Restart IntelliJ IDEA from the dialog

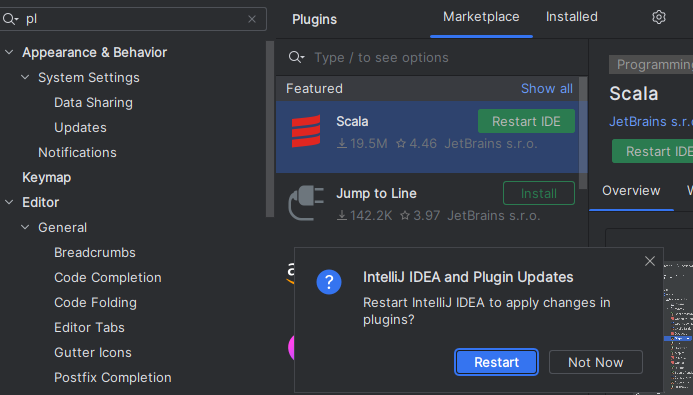click(496, 362)
